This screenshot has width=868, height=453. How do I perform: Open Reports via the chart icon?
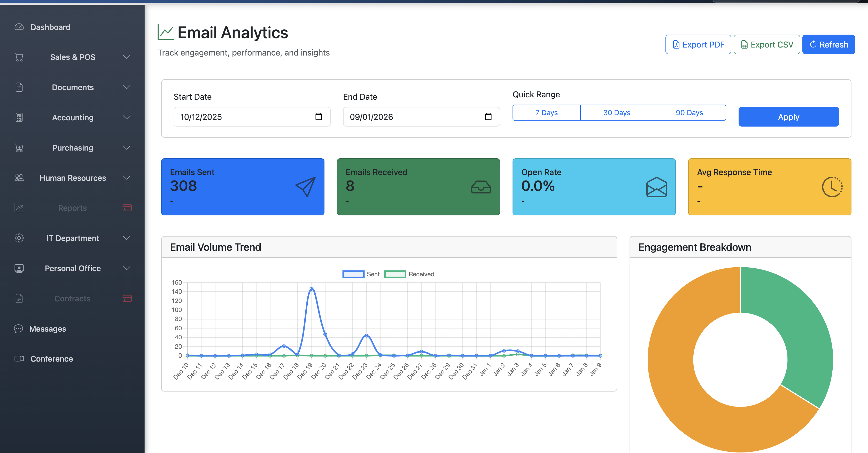(x=19, y=208)
